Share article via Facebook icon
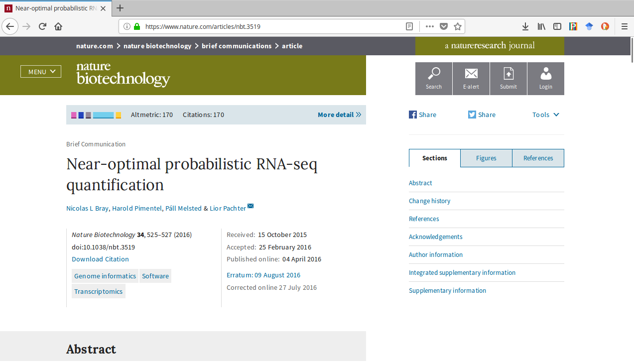The height and width of the screenshot is (364, 634). [413, 115]
